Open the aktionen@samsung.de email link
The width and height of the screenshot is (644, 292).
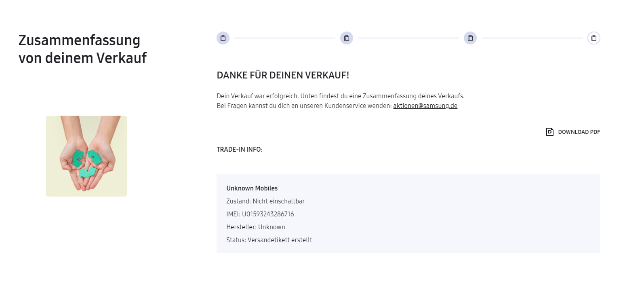pyautogui.click(x=425, y=106)
